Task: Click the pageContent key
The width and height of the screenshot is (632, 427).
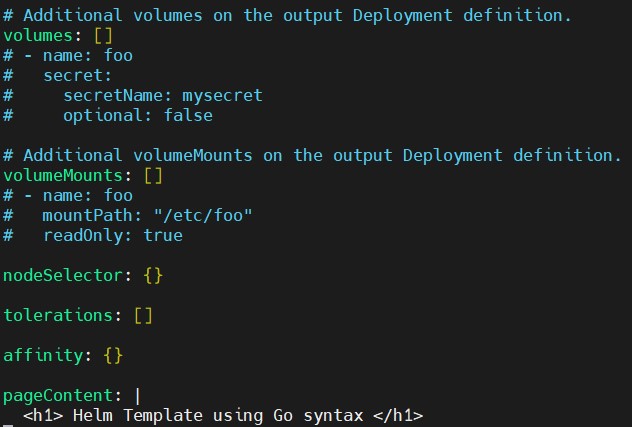Action: pos(58,396)
